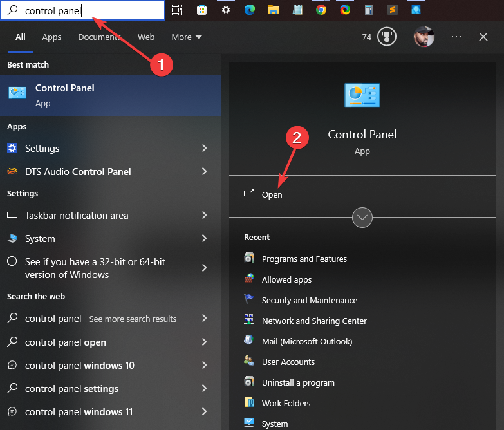This screenshot has width=504, height=430.
Task: Click the large Control Panel app icon
Action: [x=362, y=95]
